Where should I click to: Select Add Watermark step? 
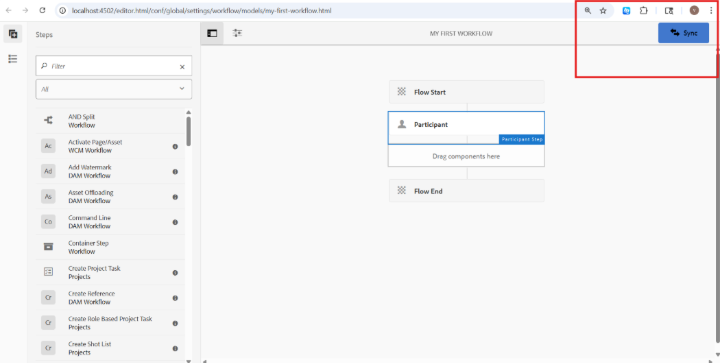coord(110,171)
